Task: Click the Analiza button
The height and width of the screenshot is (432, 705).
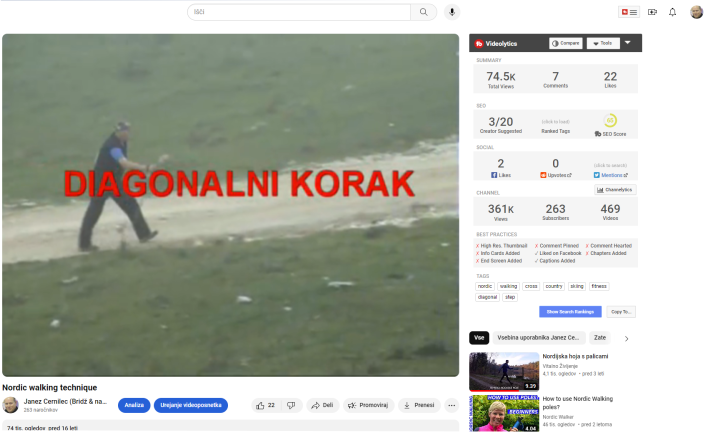Action: point(134,405)
